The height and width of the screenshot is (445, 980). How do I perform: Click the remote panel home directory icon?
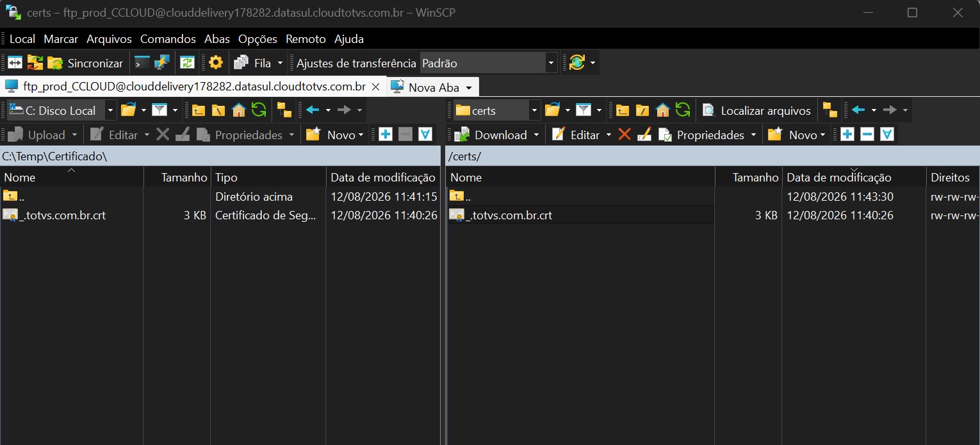pos(663,110)
